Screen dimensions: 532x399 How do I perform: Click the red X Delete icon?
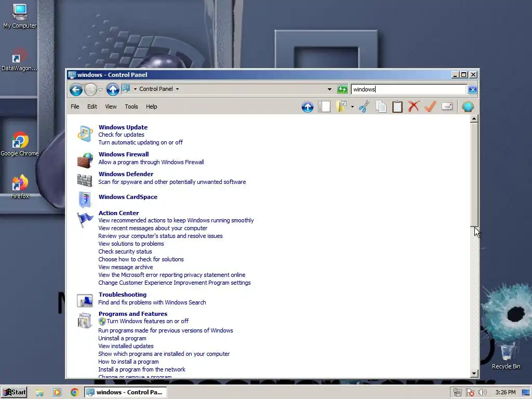tap(414, 107)
